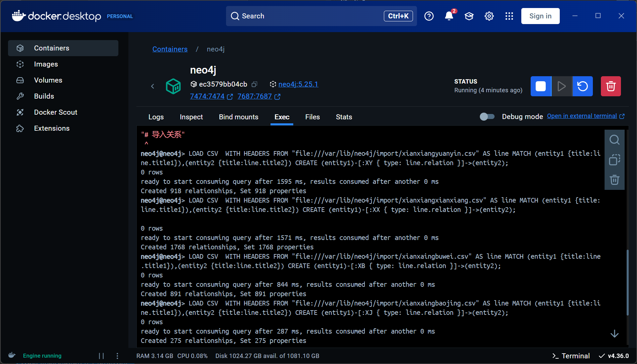Click the Sign in button
637x364 pixels.
pyautogui.click(x=540, y=16)
